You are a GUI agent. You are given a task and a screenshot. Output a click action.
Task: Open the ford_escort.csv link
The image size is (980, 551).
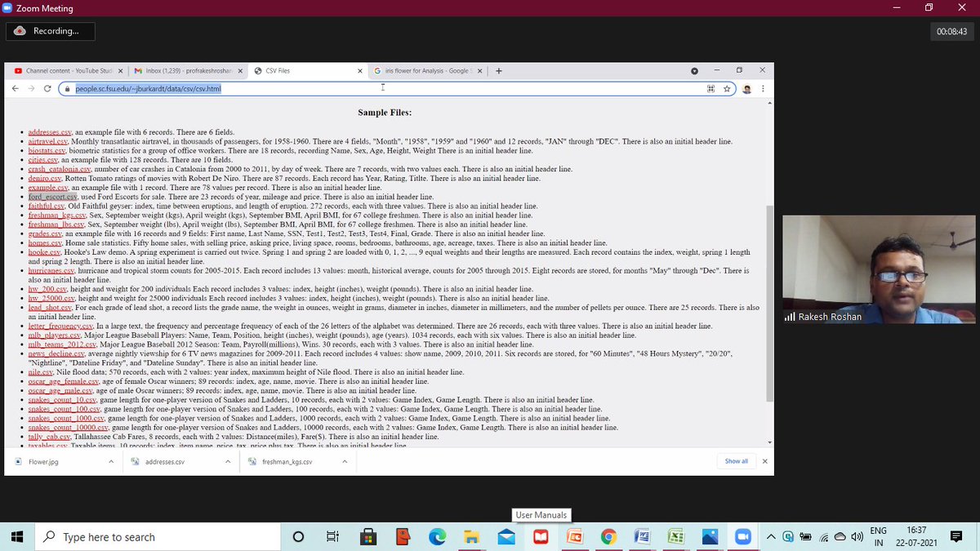click(x=52, y=197)
